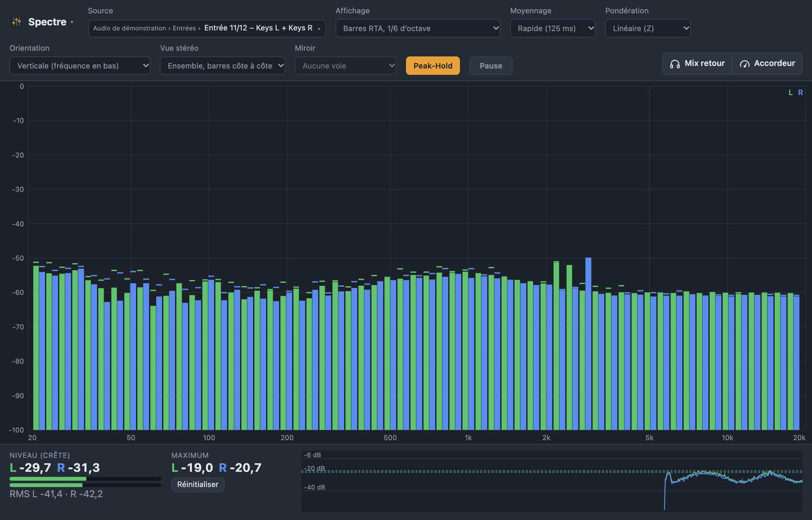Click the L level meter bar
The image size is (812, 520).
coord(85,479)
